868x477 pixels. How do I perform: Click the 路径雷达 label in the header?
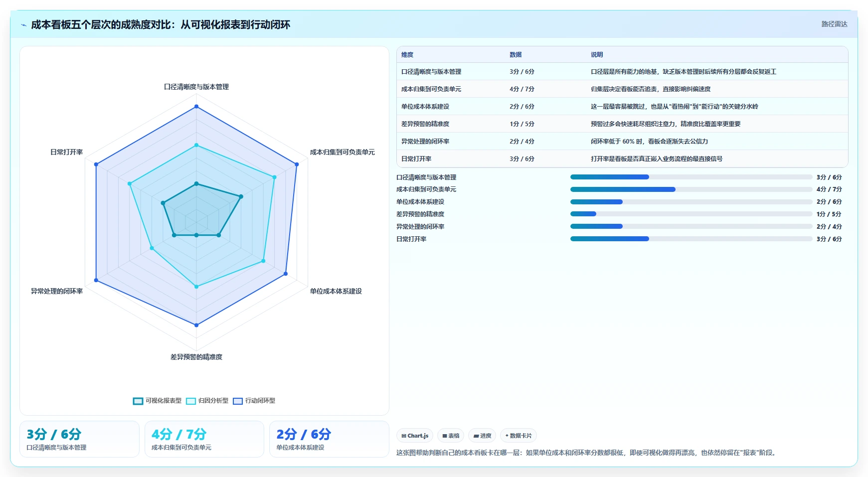coord(834,24)
